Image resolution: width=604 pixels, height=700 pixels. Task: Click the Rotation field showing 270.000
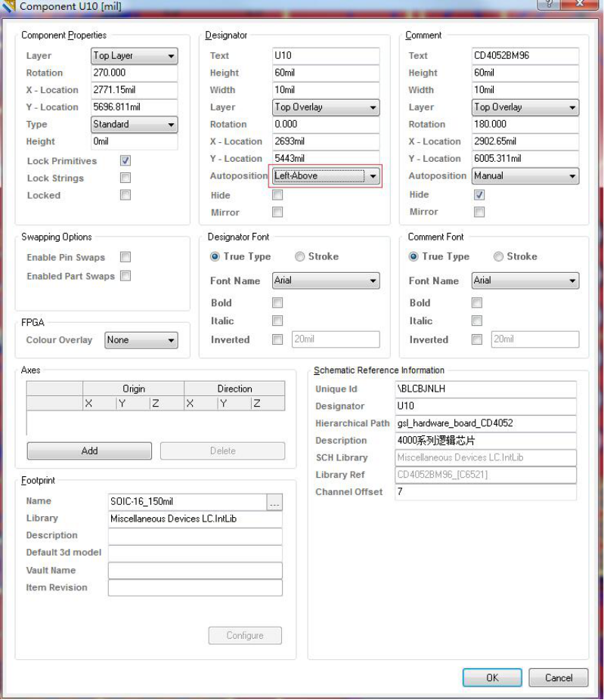134,73
